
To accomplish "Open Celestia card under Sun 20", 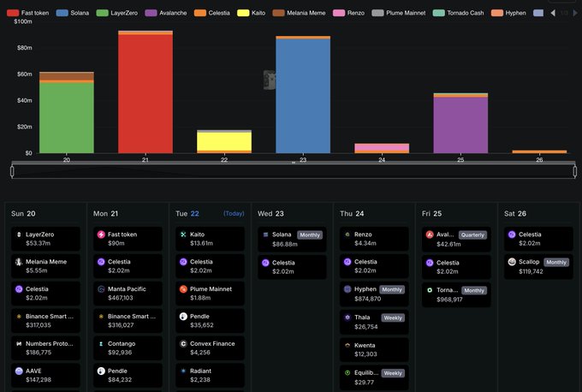I will point(45,294).
